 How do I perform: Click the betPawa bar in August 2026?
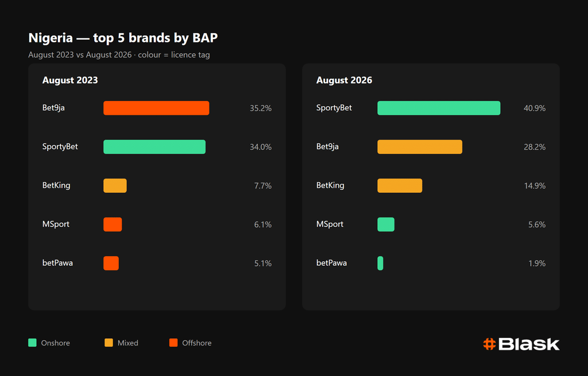pos(380,263)
